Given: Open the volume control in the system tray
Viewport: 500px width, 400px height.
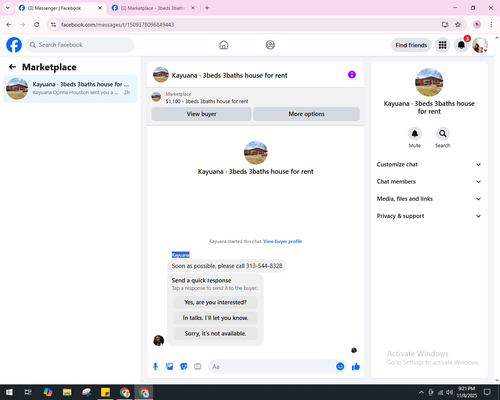Looking at the screenshot, I should 450,392.
